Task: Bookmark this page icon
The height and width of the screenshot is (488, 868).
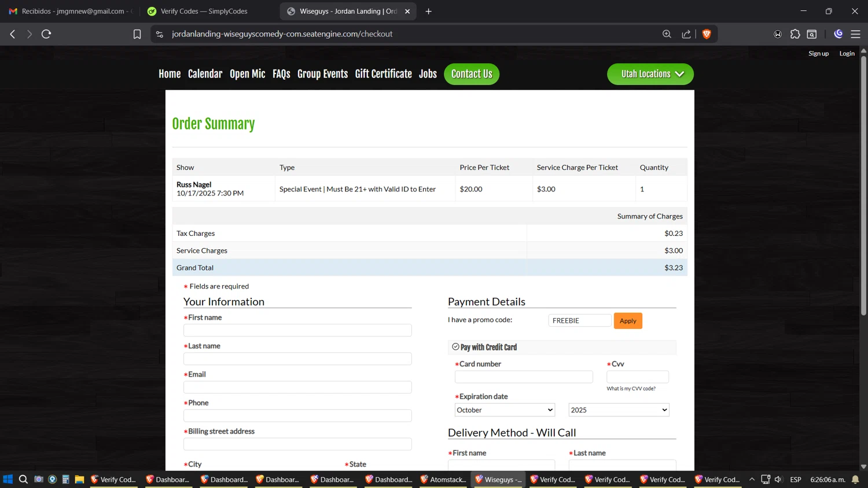Action: (137, 34)
